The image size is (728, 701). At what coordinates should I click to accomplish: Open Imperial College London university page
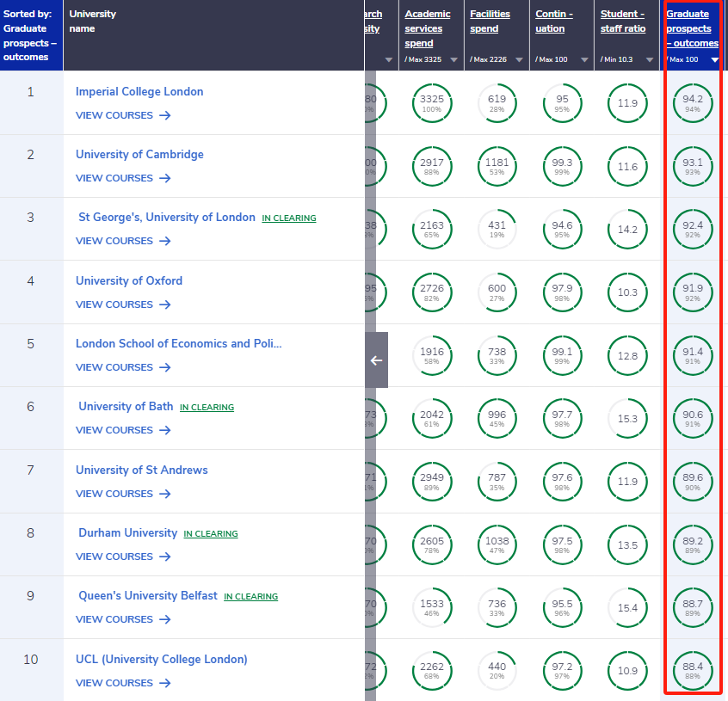point(139,91)
